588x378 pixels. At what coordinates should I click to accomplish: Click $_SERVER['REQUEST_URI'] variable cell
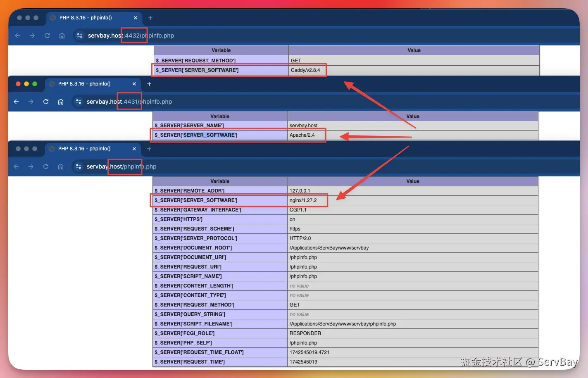[220, 267]
